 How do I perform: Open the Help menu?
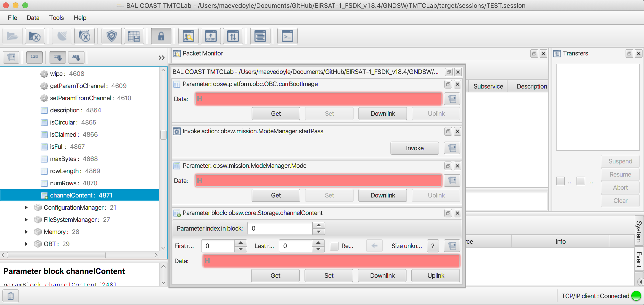pos(80,18)
